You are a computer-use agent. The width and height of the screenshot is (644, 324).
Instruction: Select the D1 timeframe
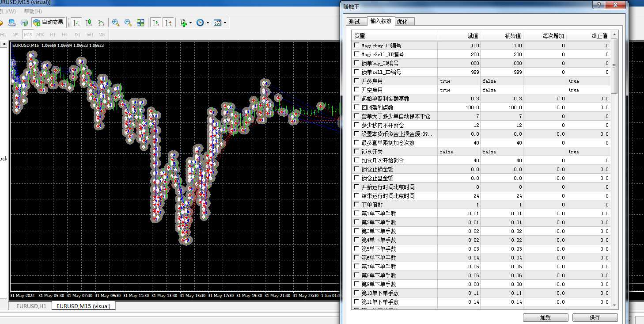[77, 34]
